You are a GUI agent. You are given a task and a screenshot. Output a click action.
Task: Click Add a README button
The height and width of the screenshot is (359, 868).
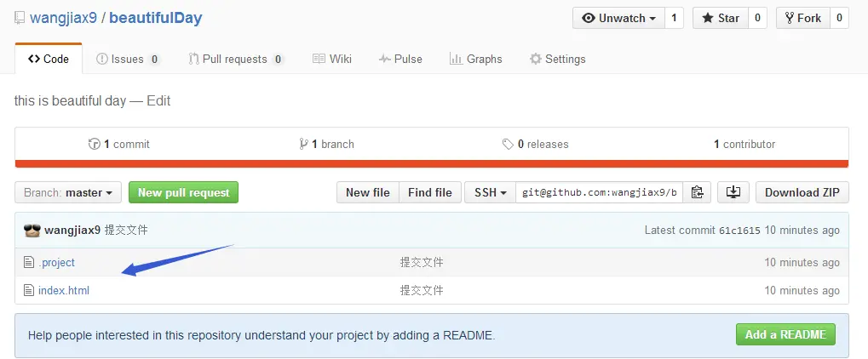tap(785, 334)
